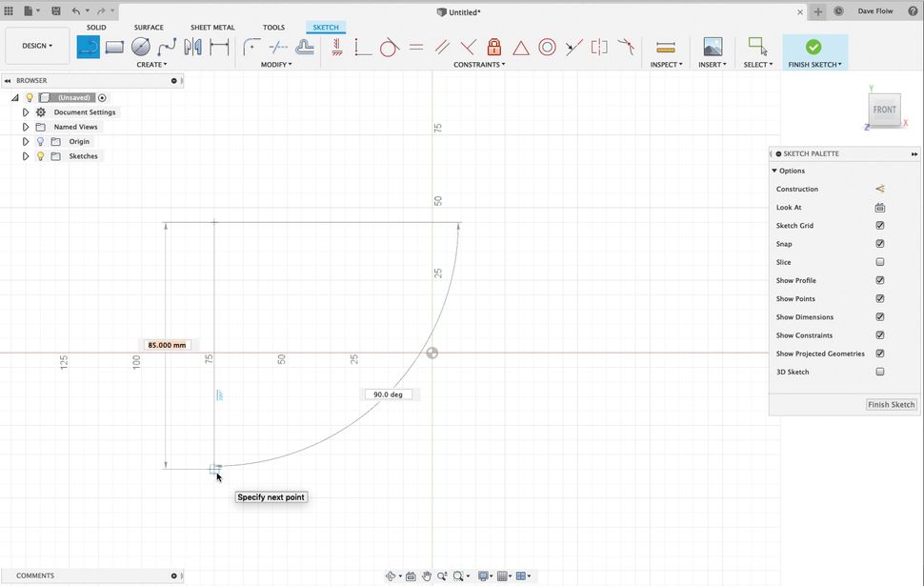The width and height of the screenshot is (924, 586).
Task: Switch to the Surface ribbon tab
Action: tap(149, 27)
